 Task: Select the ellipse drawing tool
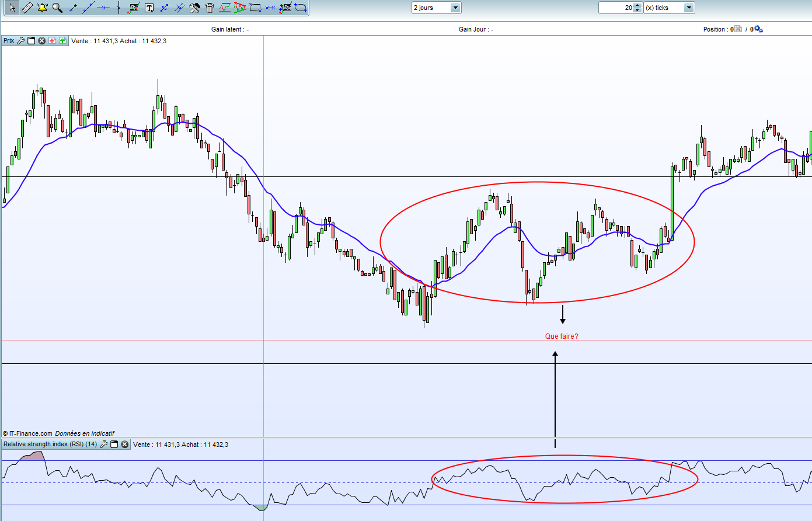(300, 8)
